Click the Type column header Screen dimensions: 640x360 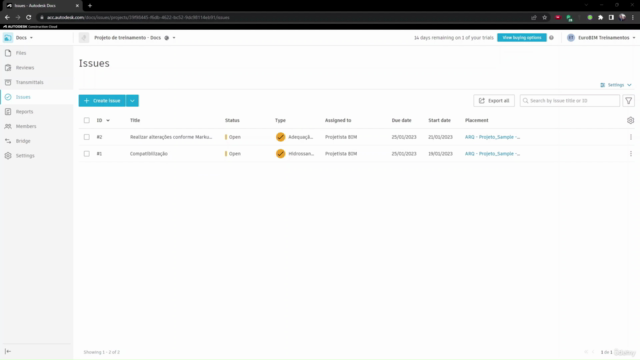click(x=280, y=120)
